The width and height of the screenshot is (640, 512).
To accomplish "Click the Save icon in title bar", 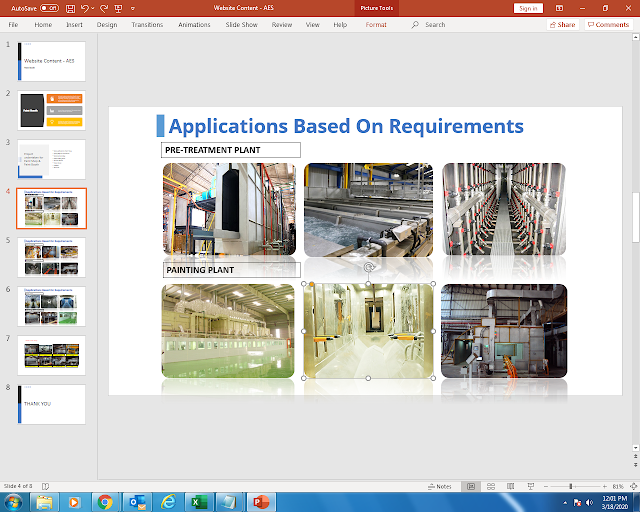I will (x=70, y=8).
